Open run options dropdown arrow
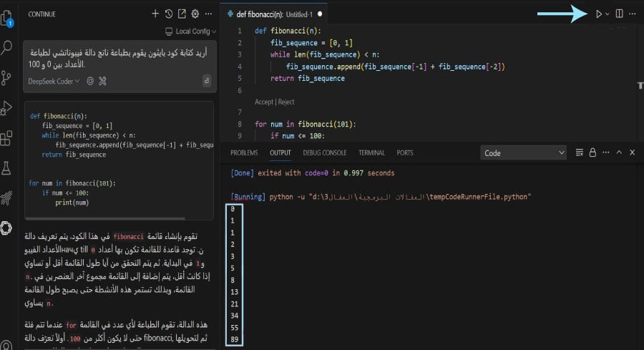The width and height of the screenshot is (644, 350). [607, 14]
